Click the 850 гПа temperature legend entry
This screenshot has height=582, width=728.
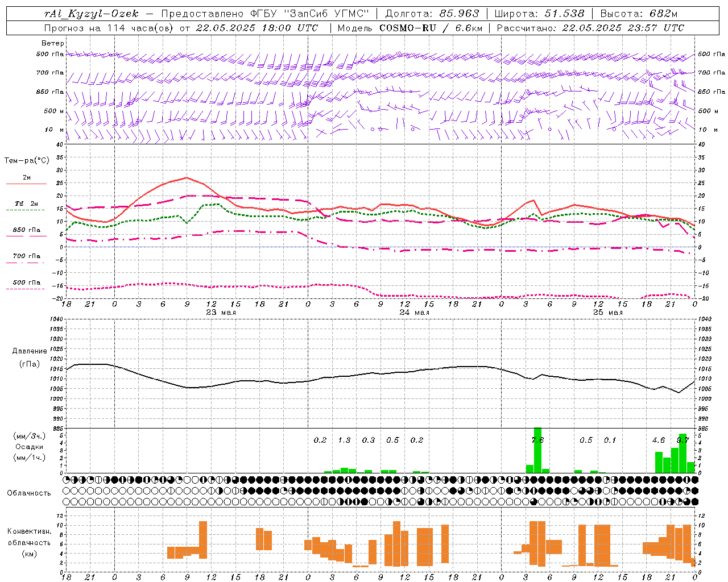pos(27,230)
